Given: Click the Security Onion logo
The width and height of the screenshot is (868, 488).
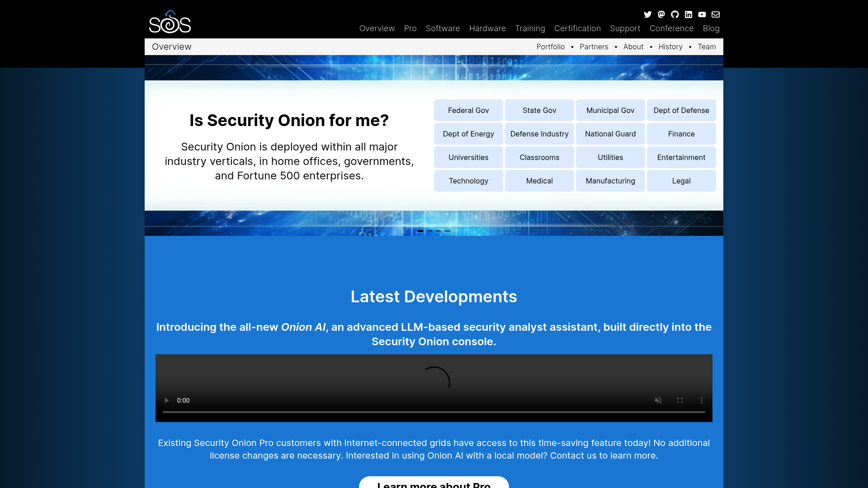Looking at the screenshot, I should click(x=170, y=21).
